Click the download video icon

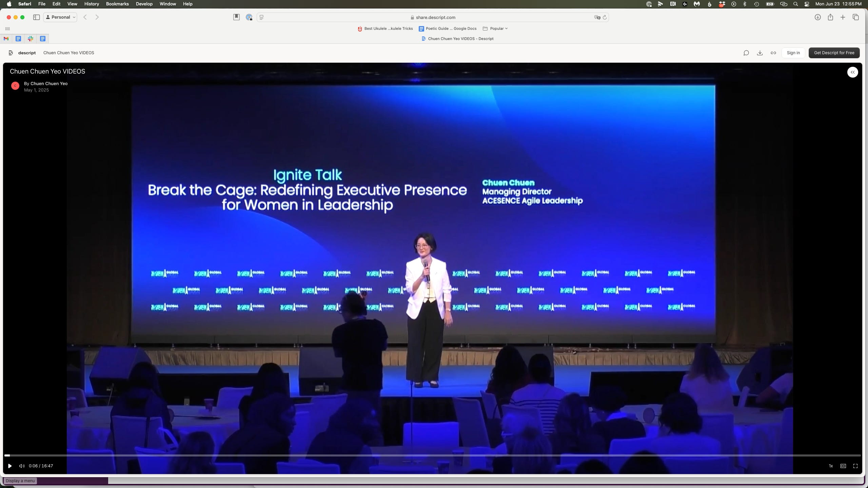pyautogui.click(x=760, y=53)
